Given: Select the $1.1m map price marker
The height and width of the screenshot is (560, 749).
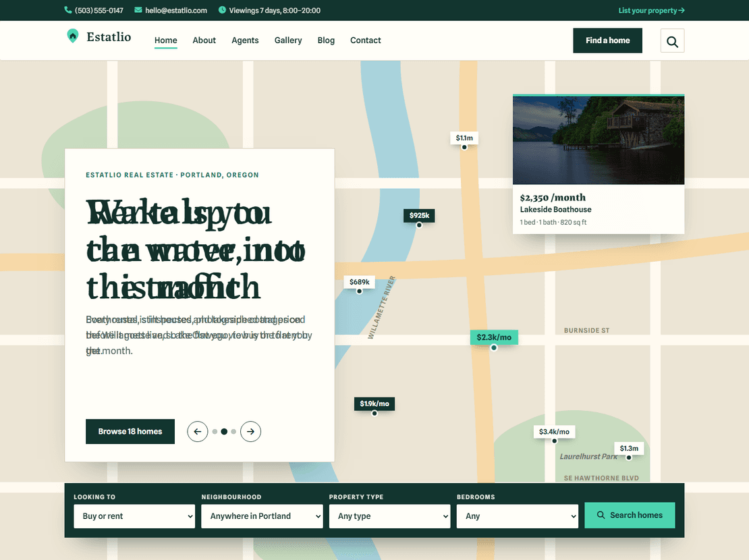Looking at the screenshot, I should (464, 138).
